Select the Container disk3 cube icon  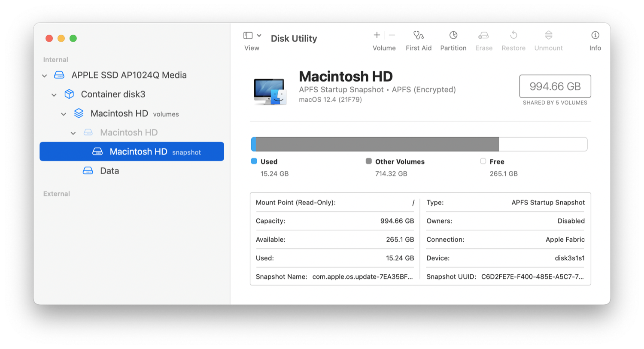pos(69,94)
